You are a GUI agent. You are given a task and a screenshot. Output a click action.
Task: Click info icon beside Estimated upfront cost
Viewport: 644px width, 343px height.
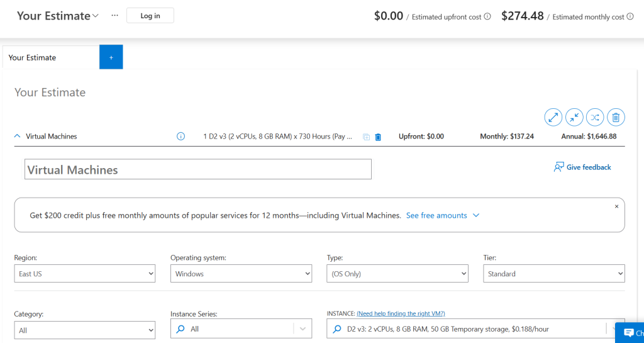487,17
